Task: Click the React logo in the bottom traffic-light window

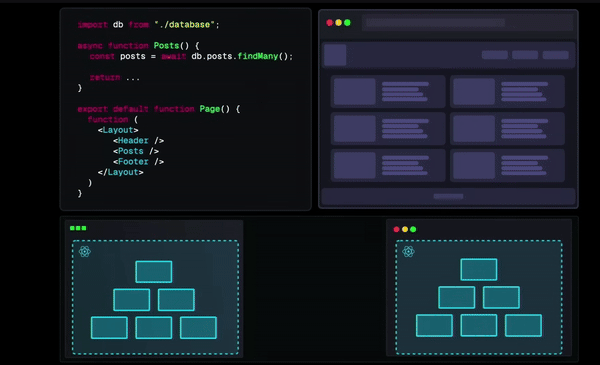Action: (408, 251)
